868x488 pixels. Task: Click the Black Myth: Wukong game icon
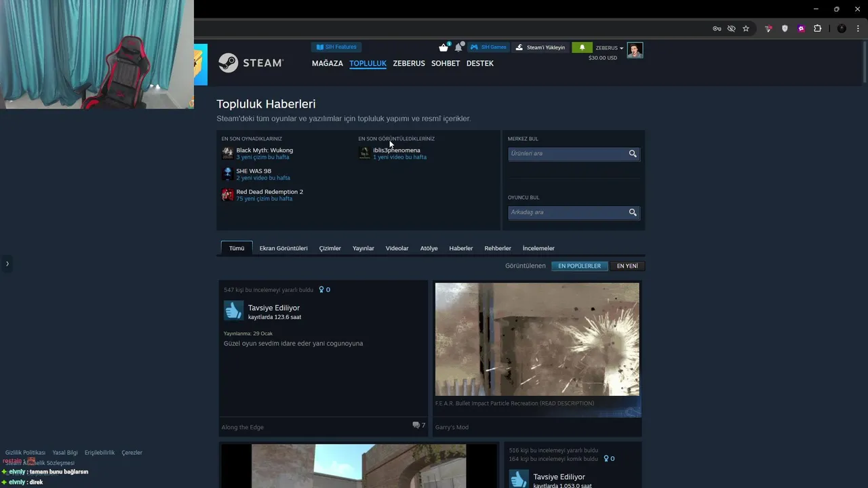(x=228, y=153)
